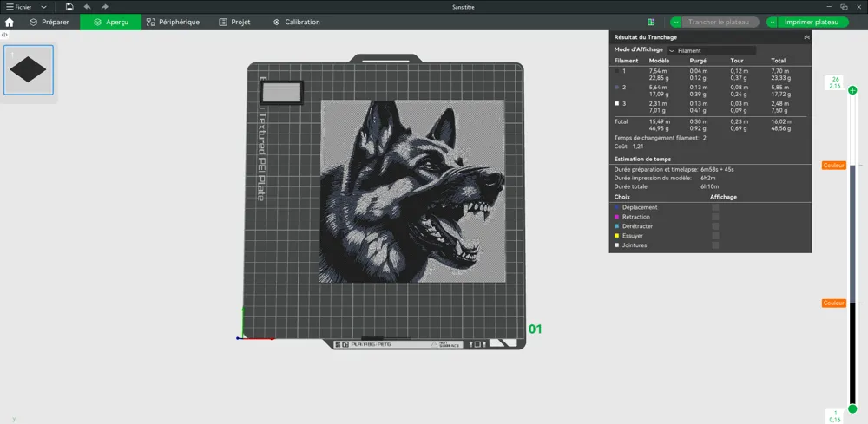
Task: Click the plus icon atop layer slider
Action: coord(852,90)
